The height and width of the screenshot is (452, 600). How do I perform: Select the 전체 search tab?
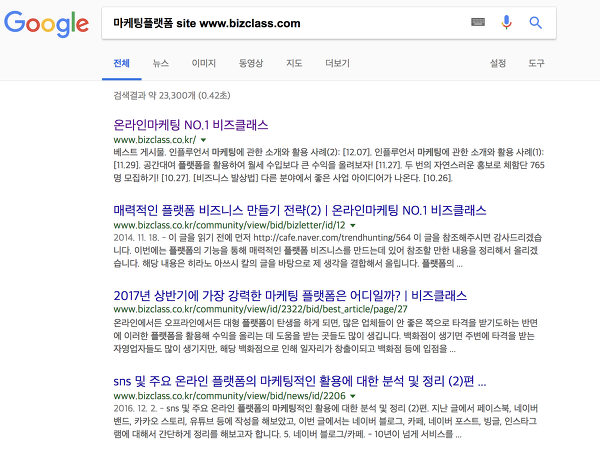[121, 63]
